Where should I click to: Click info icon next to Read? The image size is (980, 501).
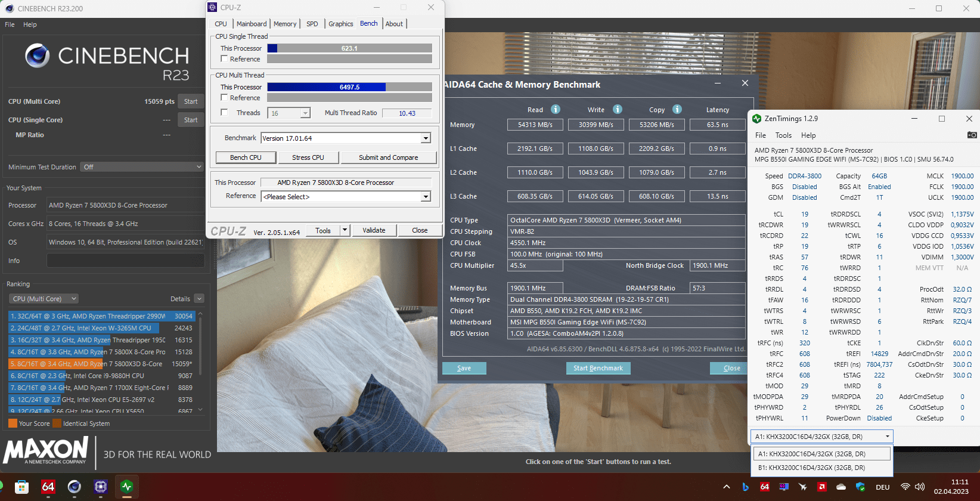[x=556, y=109]
